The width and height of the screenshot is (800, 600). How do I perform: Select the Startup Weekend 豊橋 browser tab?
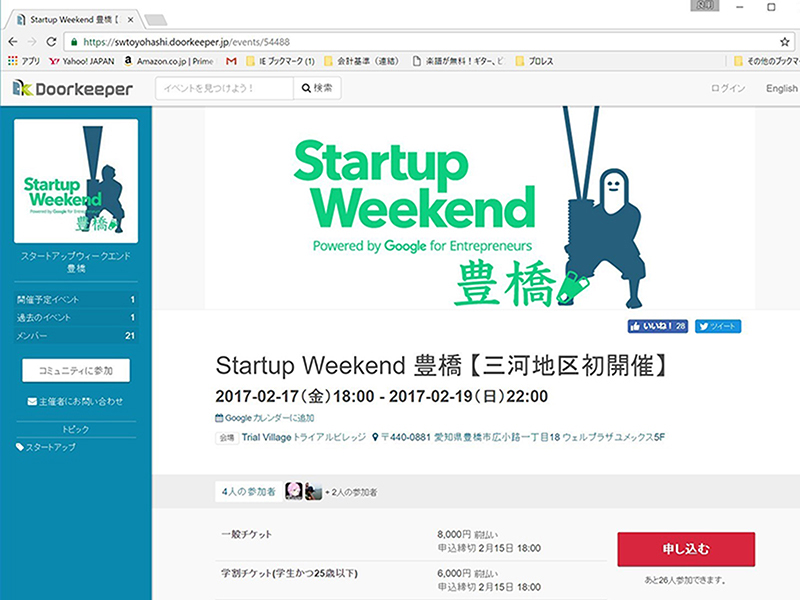point(75,19)
